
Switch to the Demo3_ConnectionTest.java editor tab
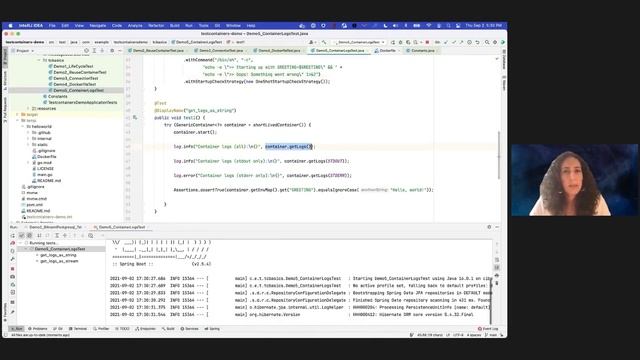click(221, 51)
